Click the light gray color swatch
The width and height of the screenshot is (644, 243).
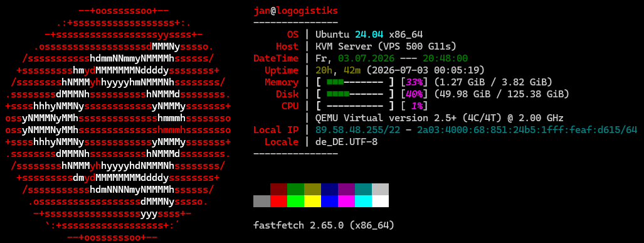coord(380,189)
